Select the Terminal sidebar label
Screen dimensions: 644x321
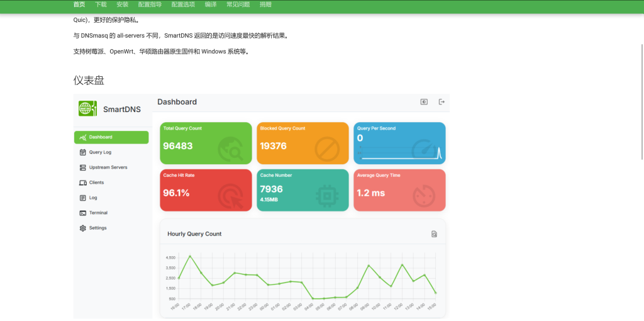98,213
